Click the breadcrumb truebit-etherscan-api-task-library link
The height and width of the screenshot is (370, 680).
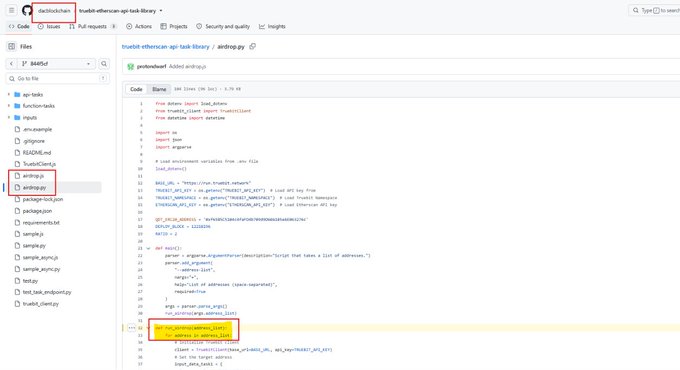pyautogui.click(x=165, y=46)
